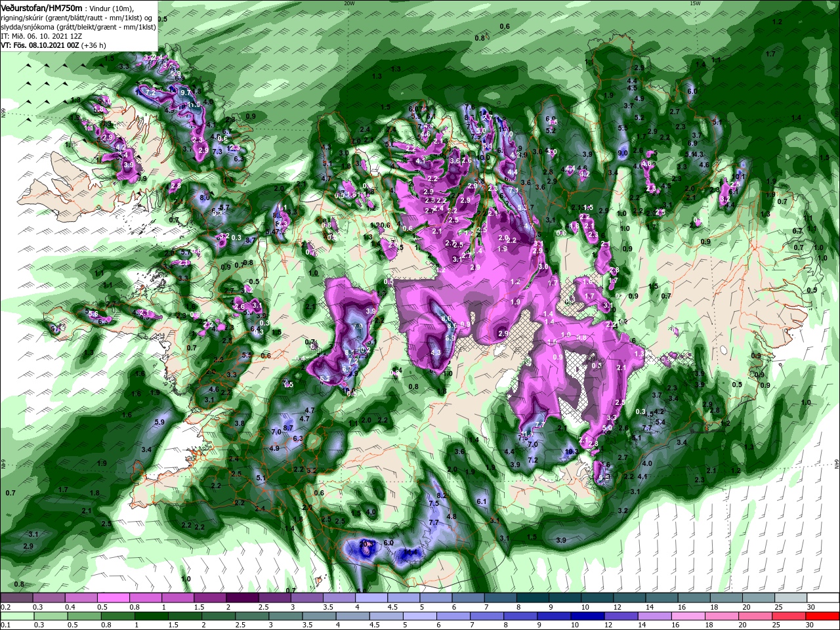Select the upper-row legend swatch labeled 0.2

pyautogui.click(x=16, y=598)
